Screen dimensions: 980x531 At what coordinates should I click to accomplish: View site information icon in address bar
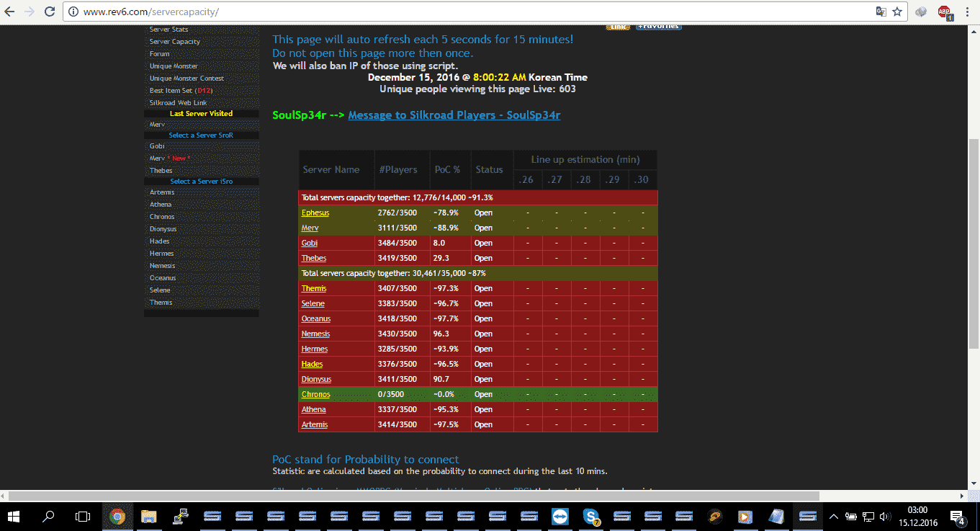(74, 12)
